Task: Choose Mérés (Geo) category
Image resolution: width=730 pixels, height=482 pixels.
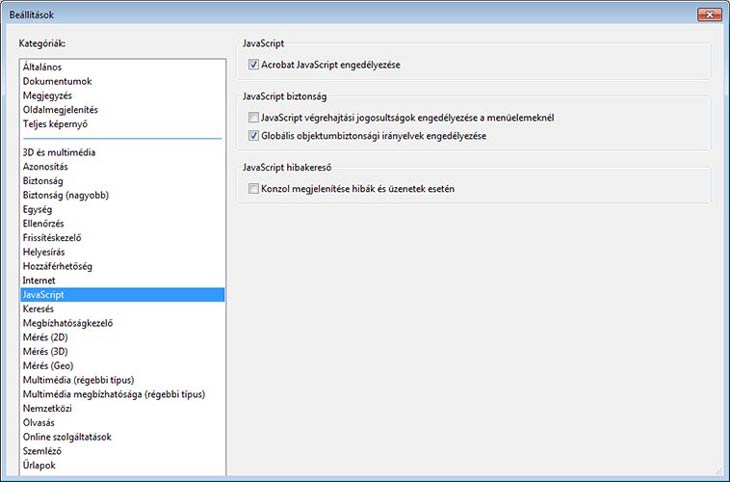Action: pos(123,366)
